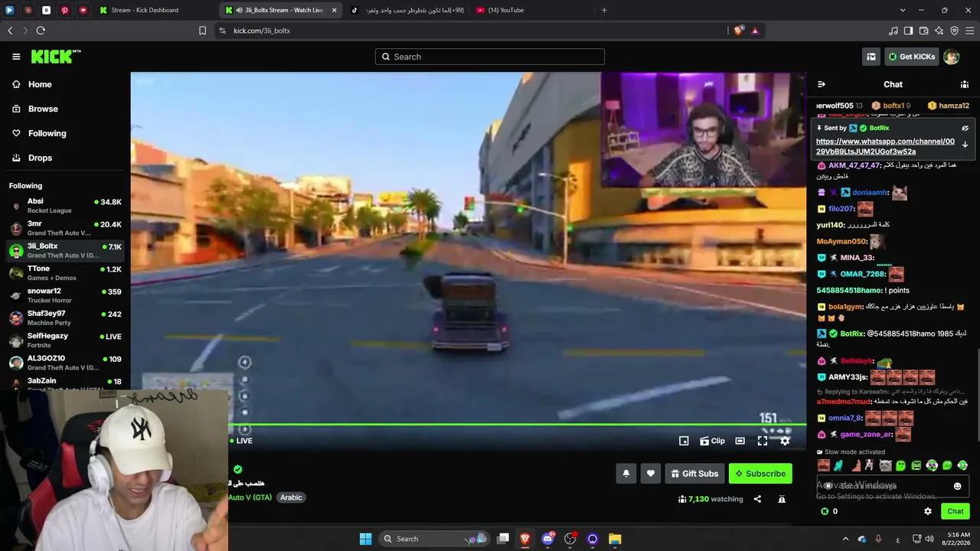The image size is (980, 551).
Task: Share the stream
Action: tap(757, 499)
